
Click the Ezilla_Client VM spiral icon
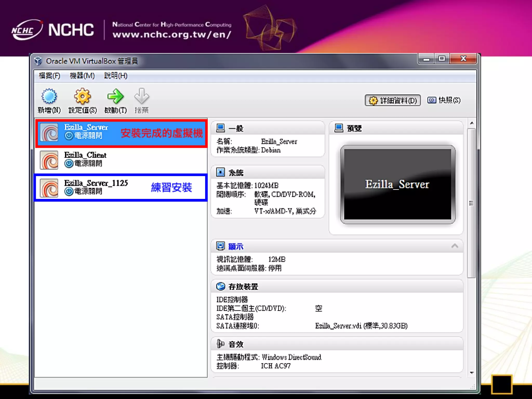coord(49,160)
